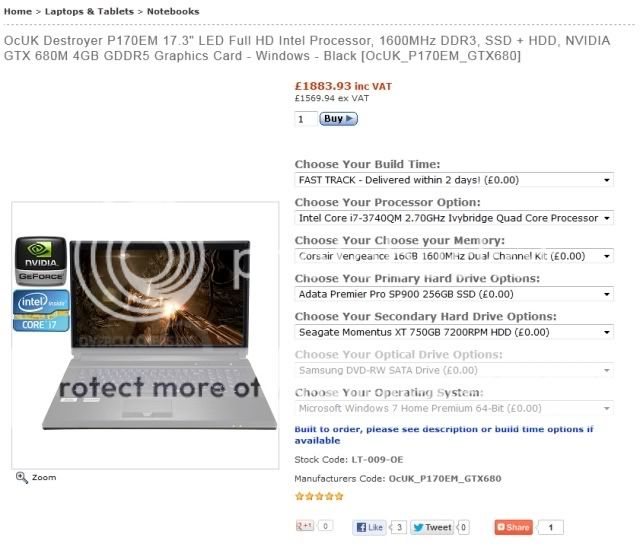Open the Memory selection dropdown
The image size is (640, 560).
454,256
